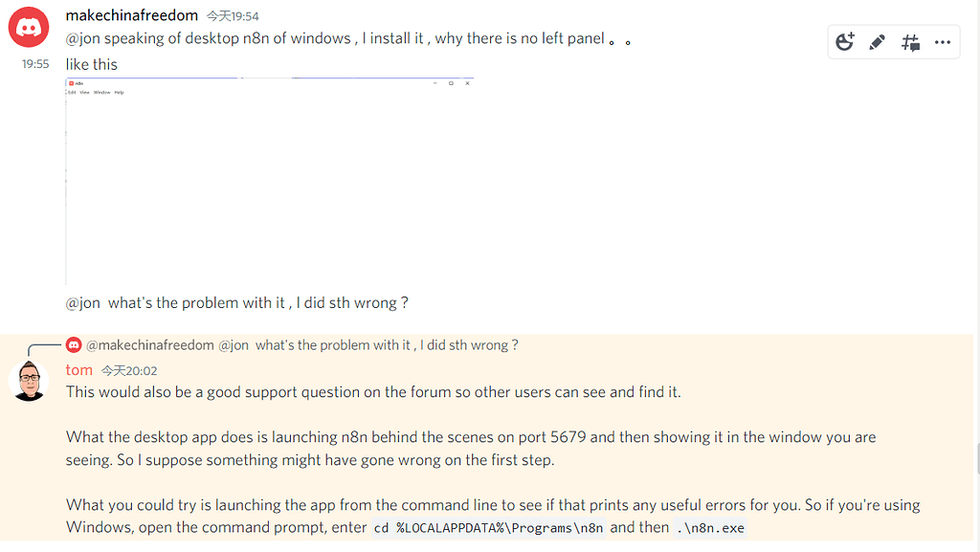980x552 pixels.
Task: Select the cd %LOCALAPPDATA%\Programs\n8n code snippet
Action: coord(488,526)
